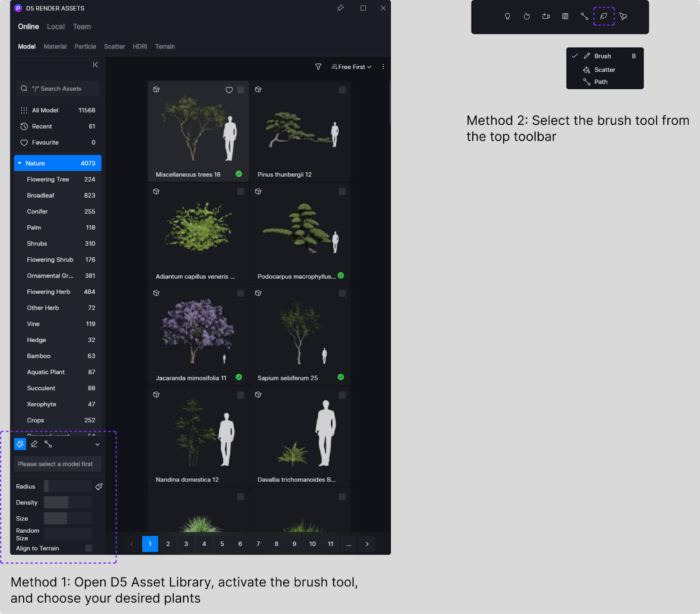The height and width of the screenshot is (614, 700).
Task: Select the Flowering Tree category
Action: pos(58,179)
